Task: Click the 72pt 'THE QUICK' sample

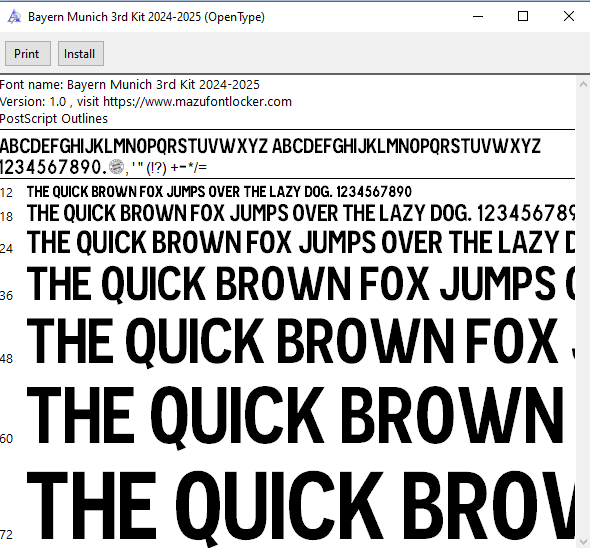Action: (301, 508)
